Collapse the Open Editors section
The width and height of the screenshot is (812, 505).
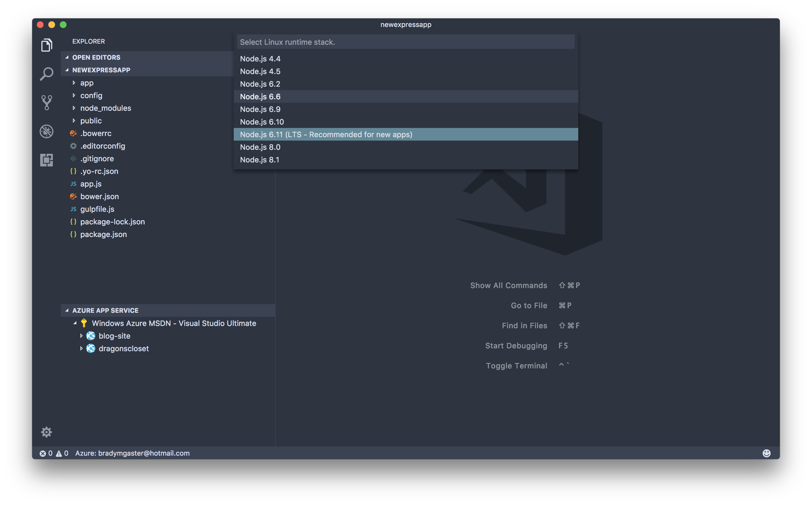pyautogui.click(x=67, y=57)
